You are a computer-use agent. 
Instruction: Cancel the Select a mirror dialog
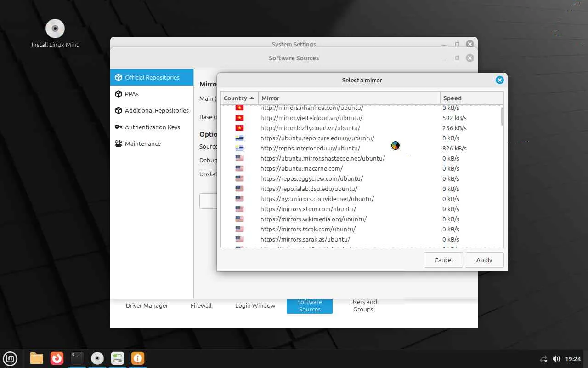[444, 260]
